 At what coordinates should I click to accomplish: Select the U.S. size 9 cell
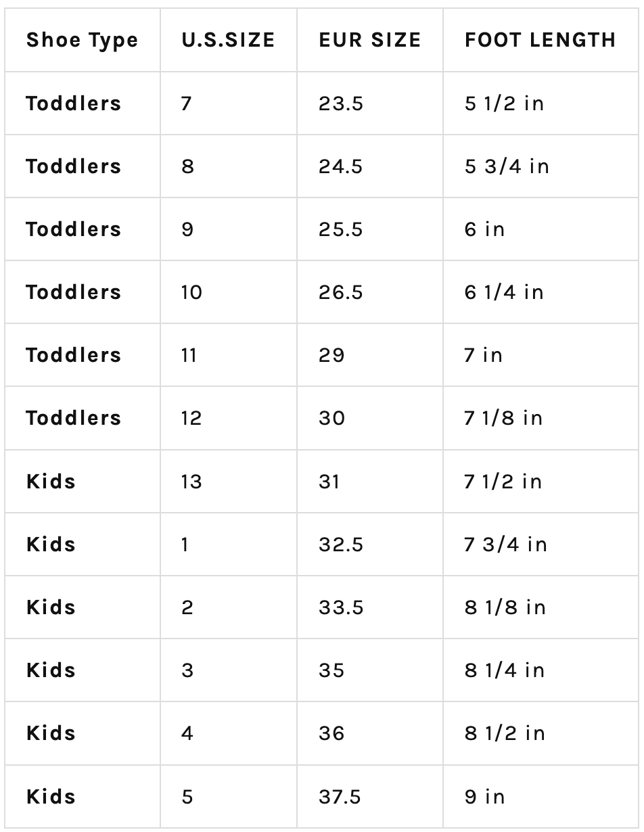(x=229, y=229)
